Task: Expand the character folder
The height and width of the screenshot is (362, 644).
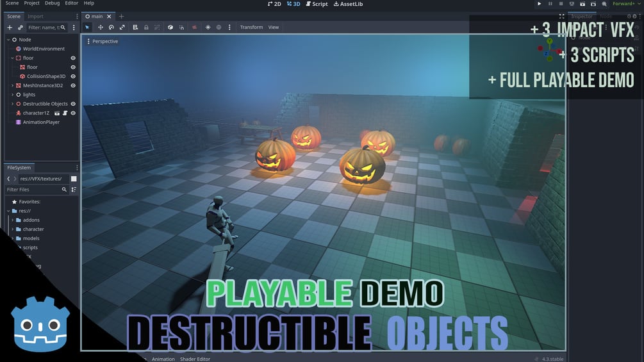Action: click(12, 229)
